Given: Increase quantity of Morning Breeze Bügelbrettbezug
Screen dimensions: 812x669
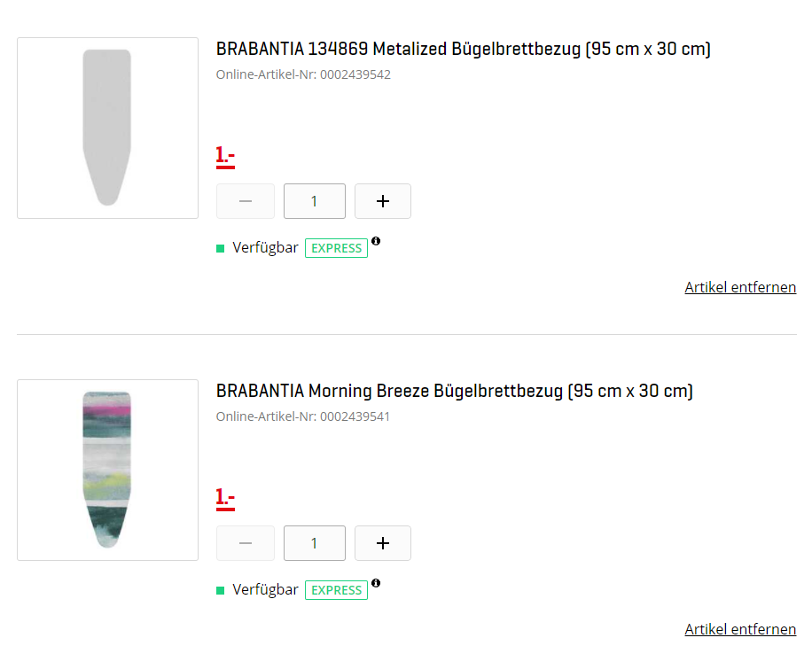Looking at the screenshot, I should click(x=383, y=543).
